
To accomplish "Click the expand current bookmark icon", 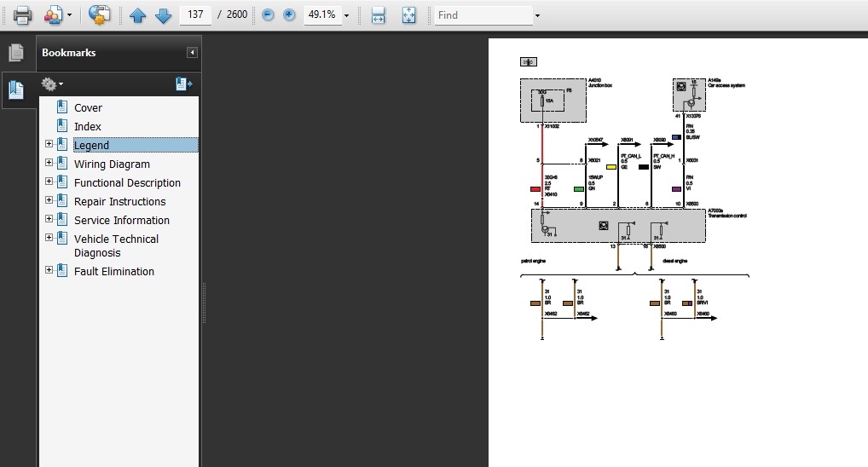I will tap(184, 84).
